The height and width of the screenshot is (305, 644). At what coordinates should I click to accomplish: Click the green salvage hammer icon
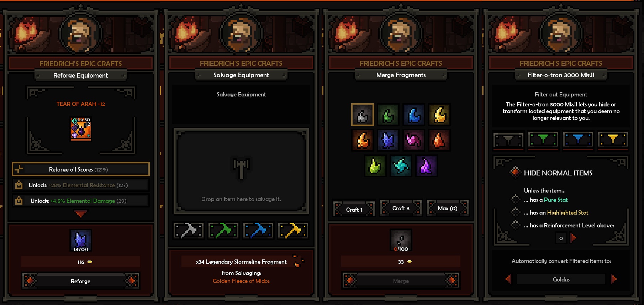pyautogui.click(x=223, y=231)
